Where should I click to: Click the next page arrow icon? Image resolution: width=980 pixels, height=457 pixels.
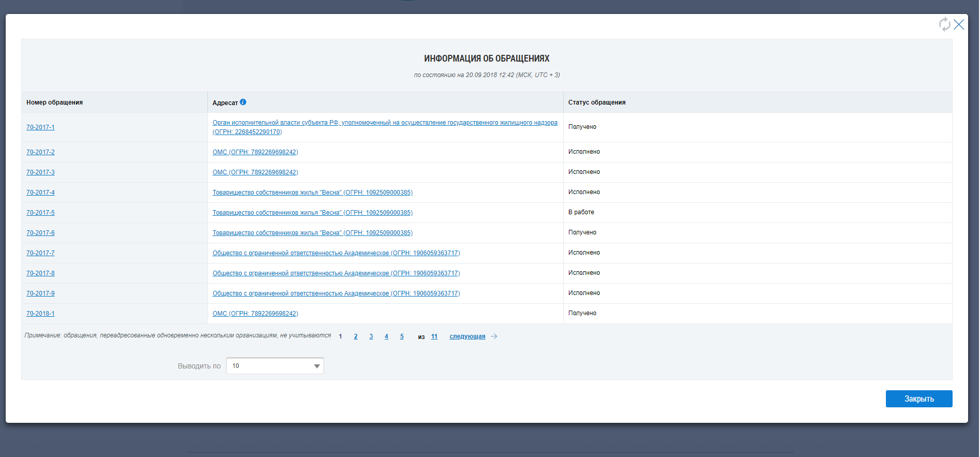pos(494,336)
